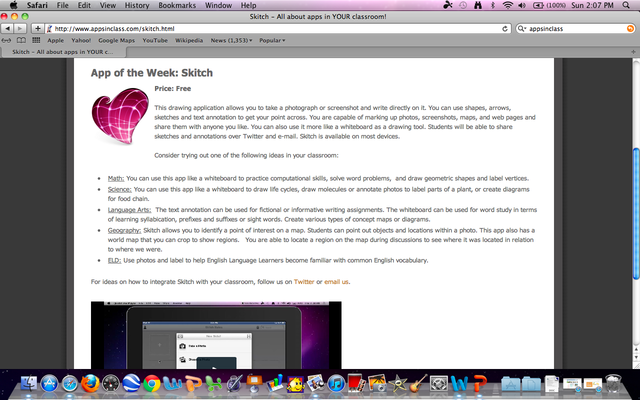Click the Yahoo! bookmark
This screenshot has height=400, width=640.
pyautogui.click(x=81, y=40)
